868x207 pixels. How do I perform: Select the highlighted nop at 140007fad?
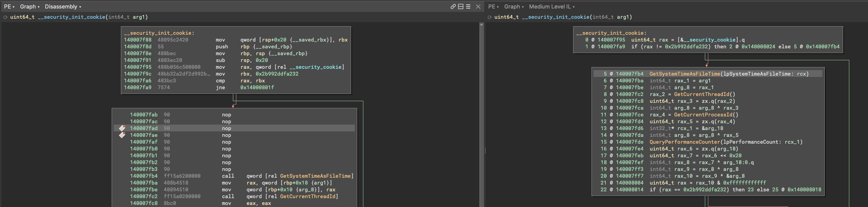tap(234, 128)
